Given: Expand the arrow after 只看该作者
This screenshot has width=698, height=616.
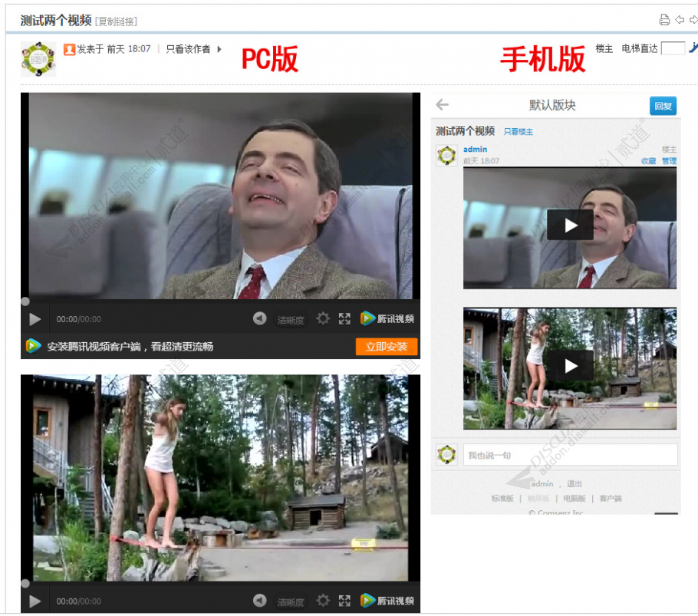Looking at the screenshot, I should click(219, 49).
